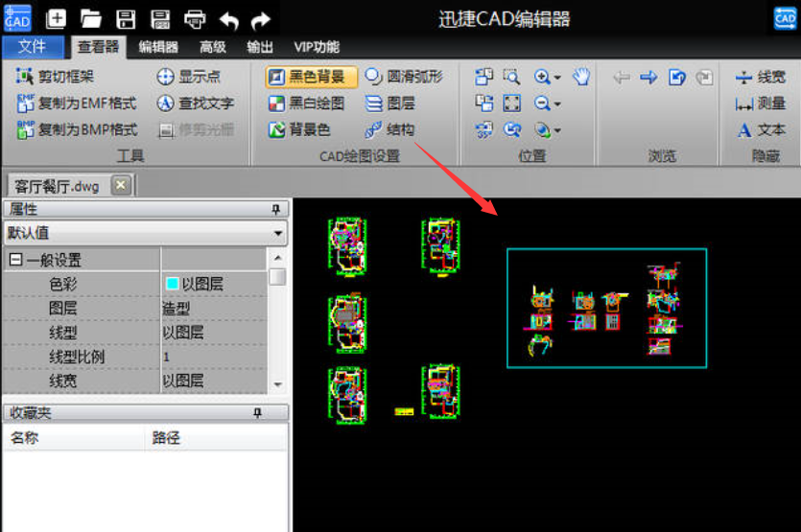Click the undo arrow in title bar
801x532 pixels.
pyautogui.click(x=228, y=18)
